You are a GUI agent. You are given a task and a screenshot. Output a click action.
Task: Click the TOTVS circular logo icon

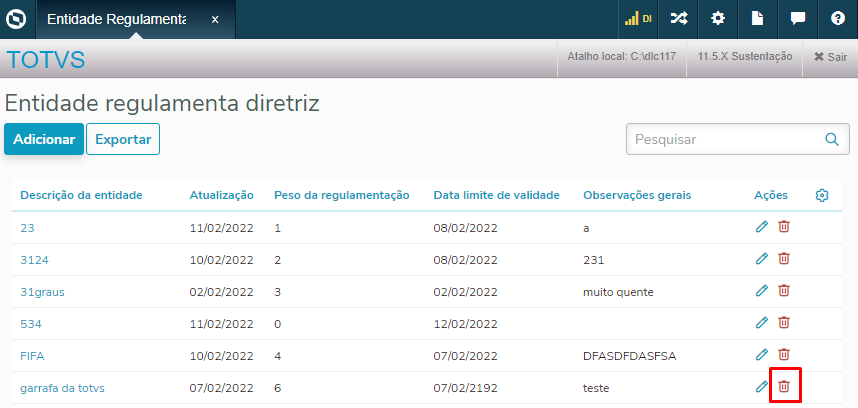pos(15,19)
